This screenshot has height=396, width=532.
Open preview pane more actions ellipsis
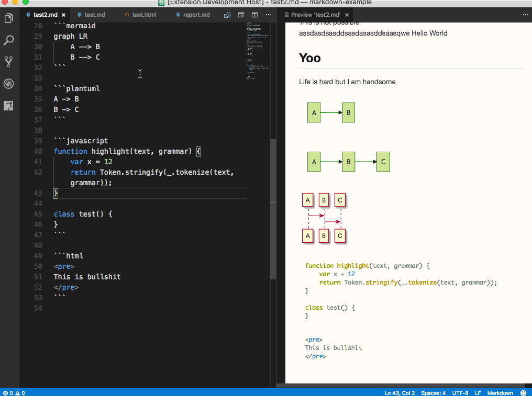[x=525, y=15]
